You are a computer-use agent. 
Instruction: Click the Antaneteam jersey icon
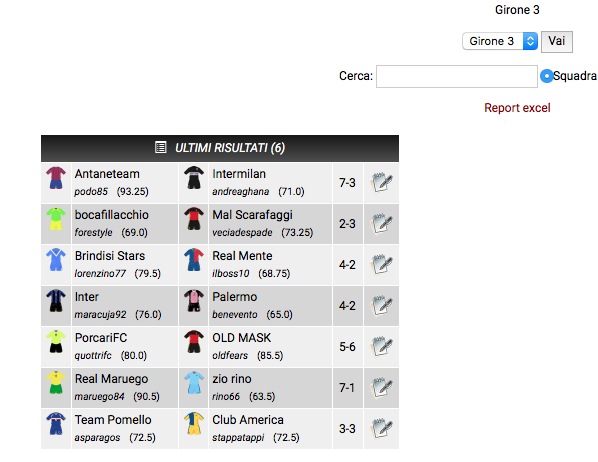click(x=56, y=178)
